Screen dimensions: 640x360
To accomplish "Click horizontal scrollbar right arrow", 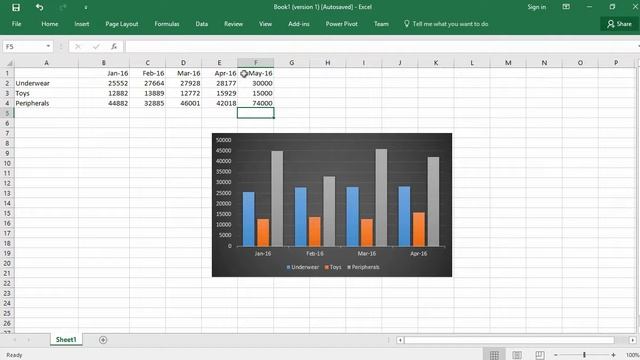I will click(633, 340).
